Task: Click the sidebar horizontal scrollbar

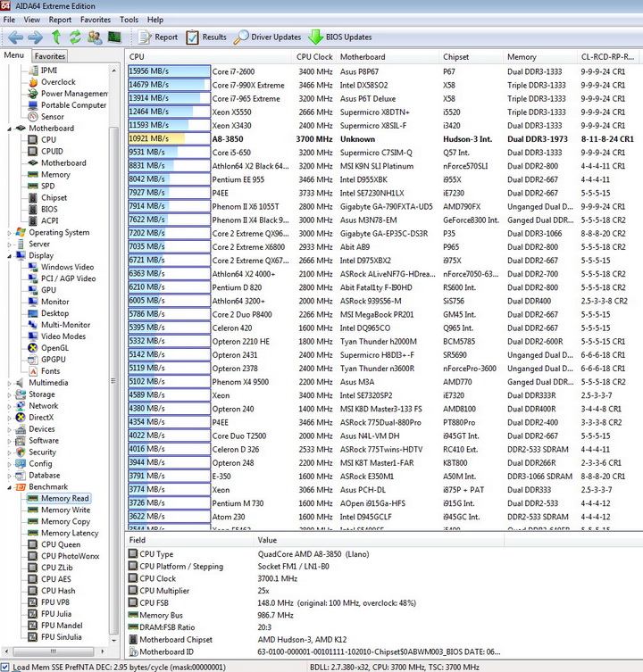Action: tap(54, 651)
